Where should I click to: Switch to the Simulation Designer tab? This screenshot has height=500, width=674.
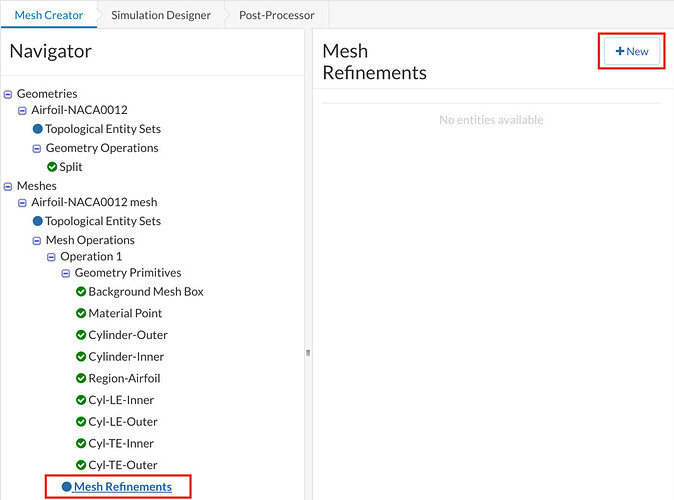(x=161, y=15)
